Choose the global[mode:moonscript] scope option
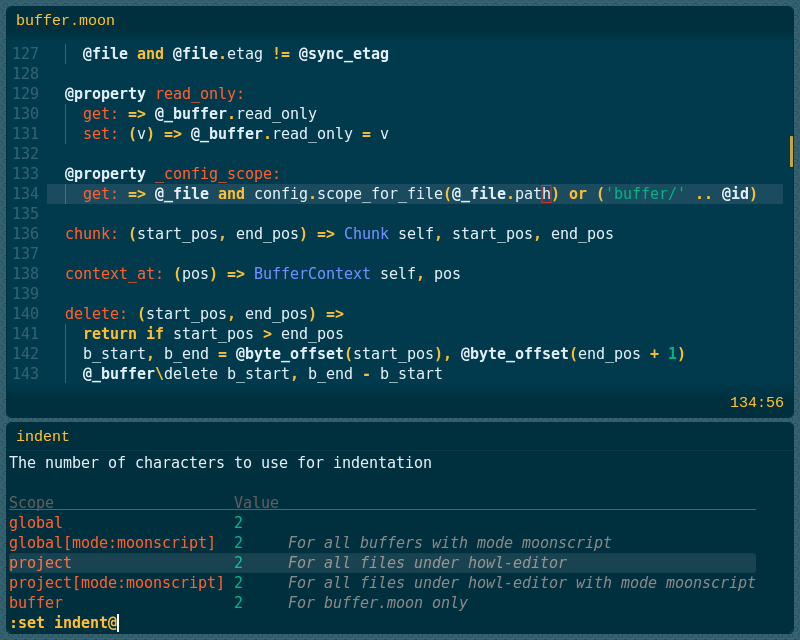This screenshot has height=640, width=800. [x=112, y=542]
